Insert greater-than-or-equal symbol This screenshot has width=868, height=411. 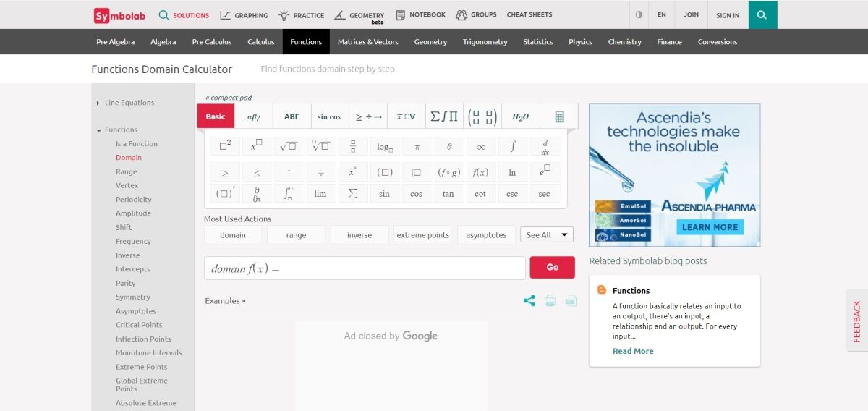pos(225,172)
